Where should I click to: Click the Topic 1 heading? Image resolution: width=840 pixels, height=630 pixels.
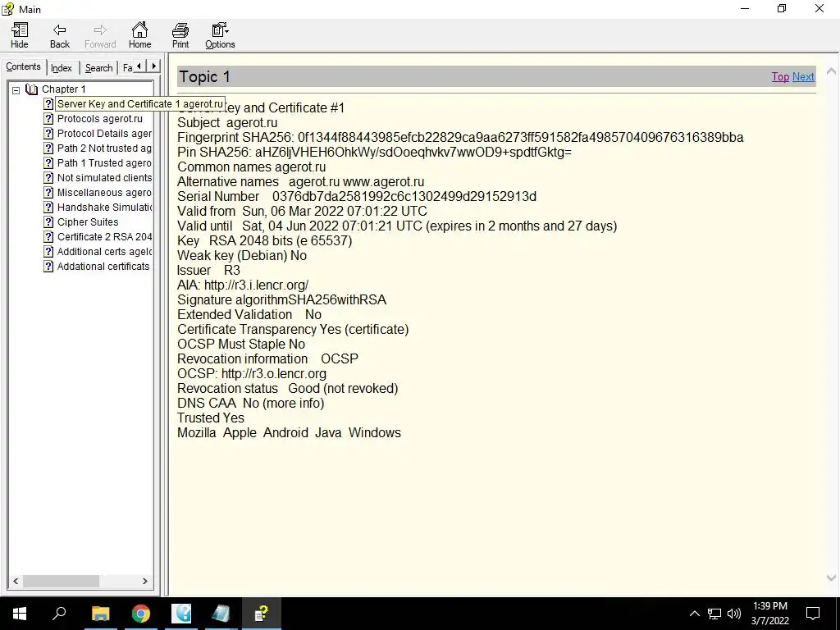204,76
